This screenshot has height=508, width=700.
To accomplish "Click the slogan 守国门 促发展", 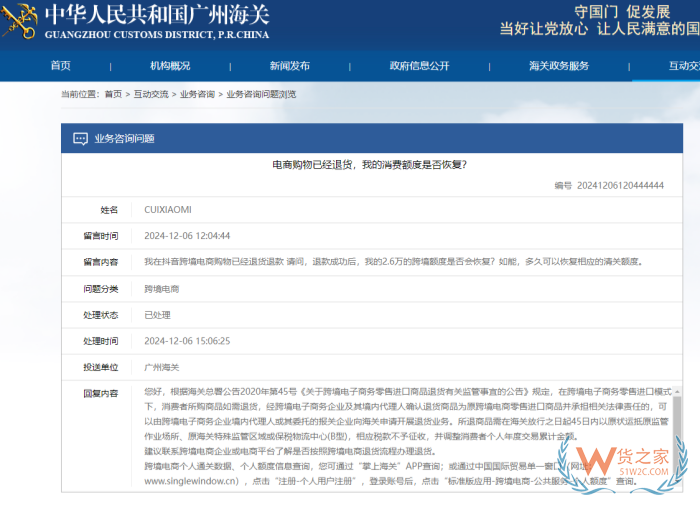I will coord(622,12).
